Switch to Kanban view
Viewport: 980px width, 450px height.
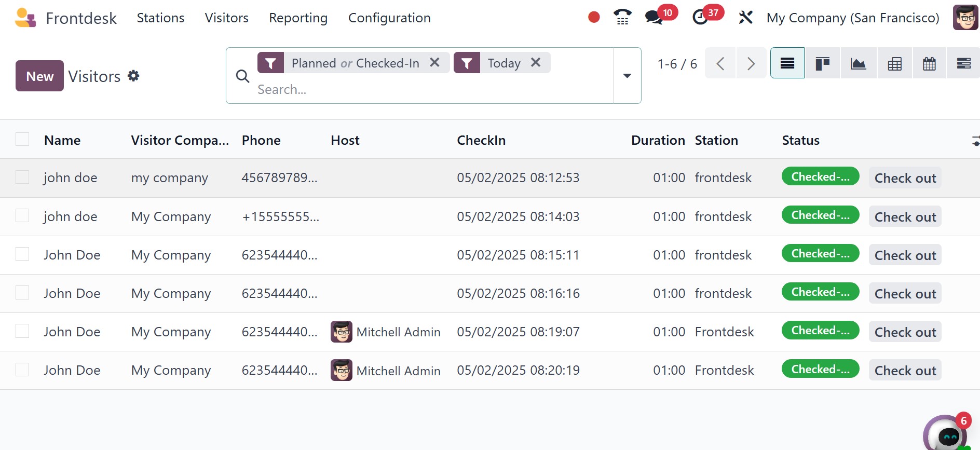[x=822, y=63]
